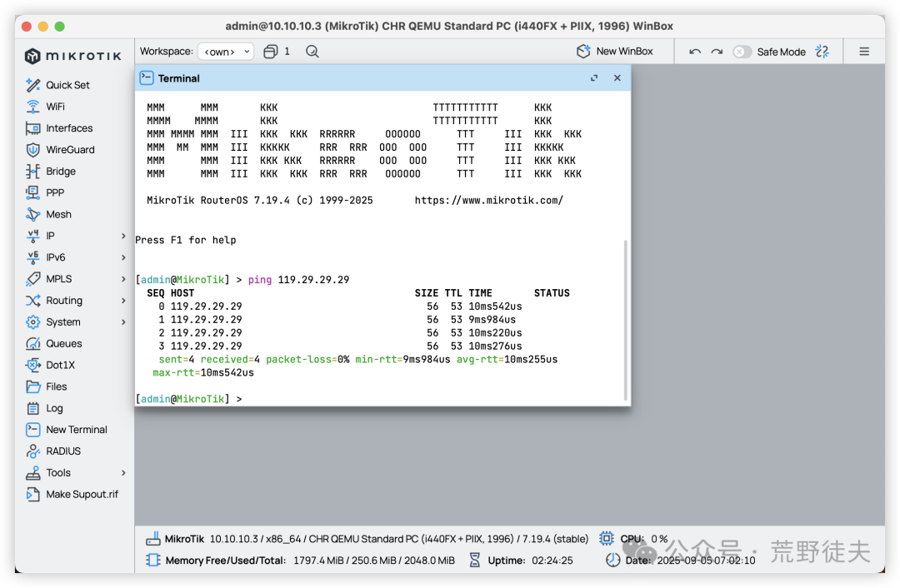Image resolution: width=900 pixels, height=588 pixels.
Task: Open Quick Set wand icon
Action: [x=32, y=85]
